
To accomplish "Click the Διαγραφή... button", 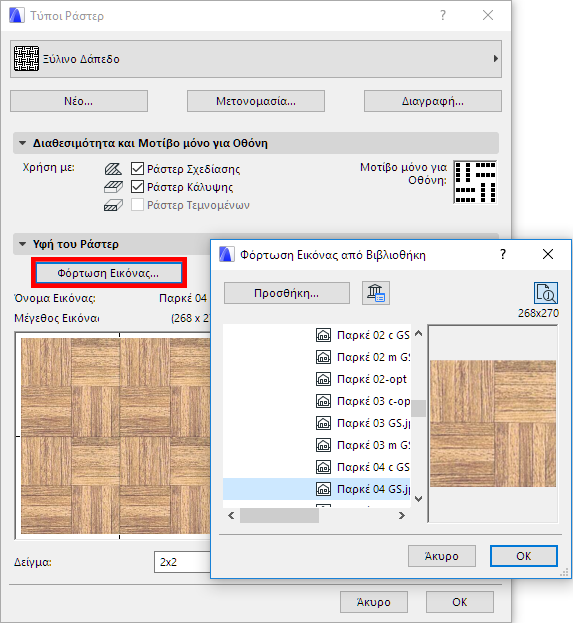I will (x=433, y=101).
